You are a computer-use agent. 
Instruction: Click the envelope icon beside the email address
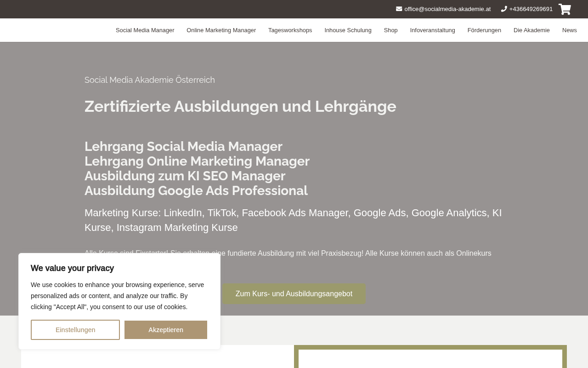[x=399, y=9]
